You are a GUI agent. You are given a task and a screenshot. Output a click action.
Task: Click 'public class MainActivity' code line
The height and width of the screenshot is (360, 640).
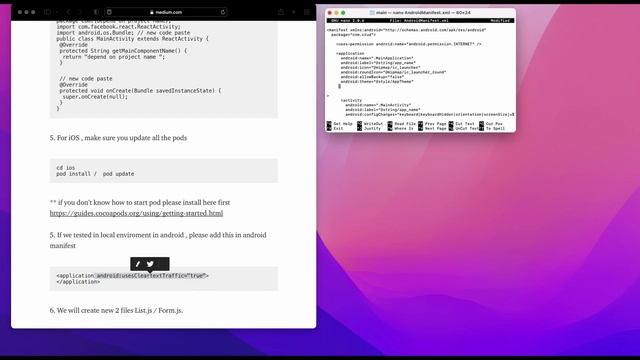tap(133, 39)
